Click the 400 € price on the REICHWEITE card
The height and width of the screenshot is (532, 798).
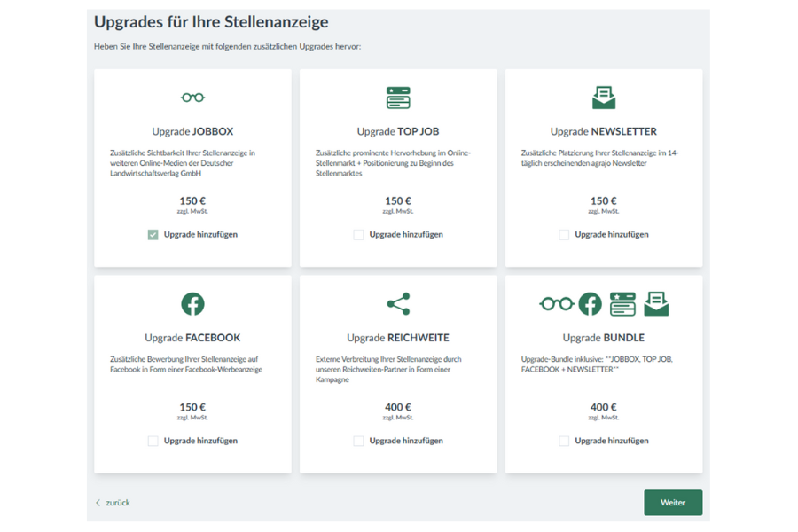(398, 407)
